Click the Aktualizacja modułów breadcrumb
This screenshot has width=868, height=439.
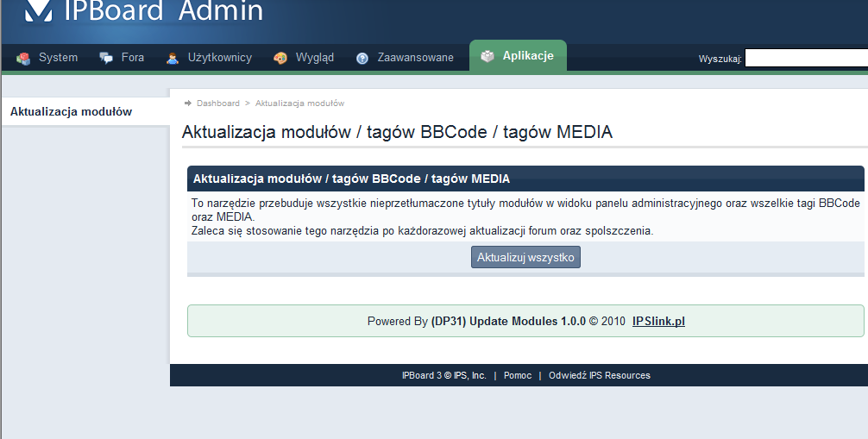point(299,103)
